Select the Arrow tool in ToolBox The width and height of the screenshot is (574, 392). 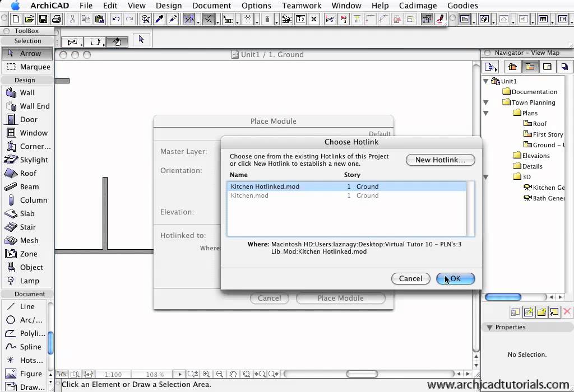pyautogui.click(x=27, y=53)
